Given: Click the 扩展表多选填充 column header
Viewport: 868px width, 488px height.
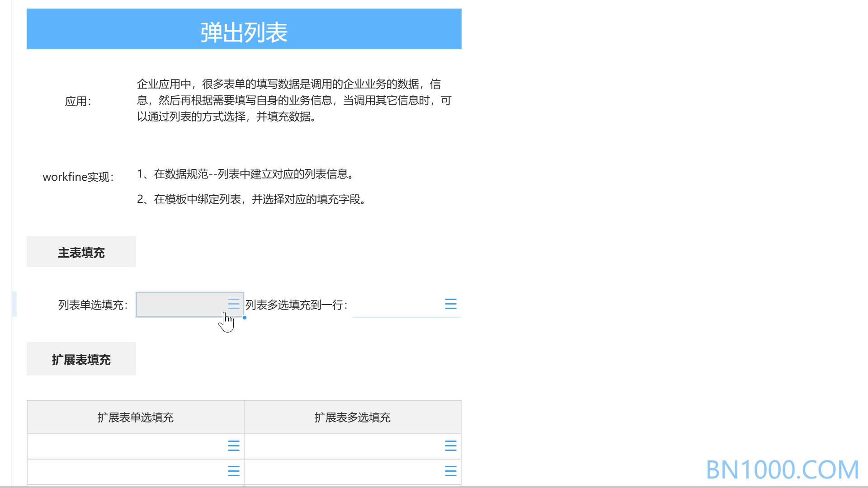Looking at the screenshot, I should [x=353, y=417].
